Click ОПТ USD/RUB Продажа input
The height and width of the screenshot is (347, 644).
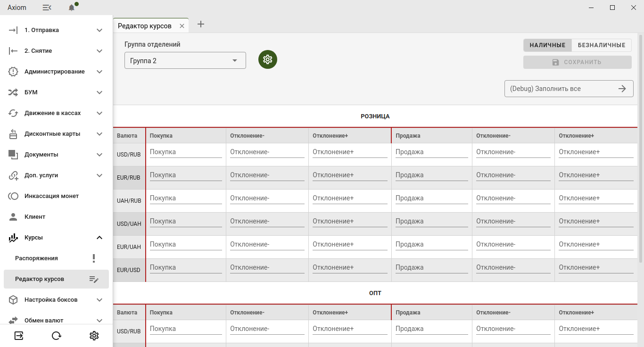click(x=432, y=329)
